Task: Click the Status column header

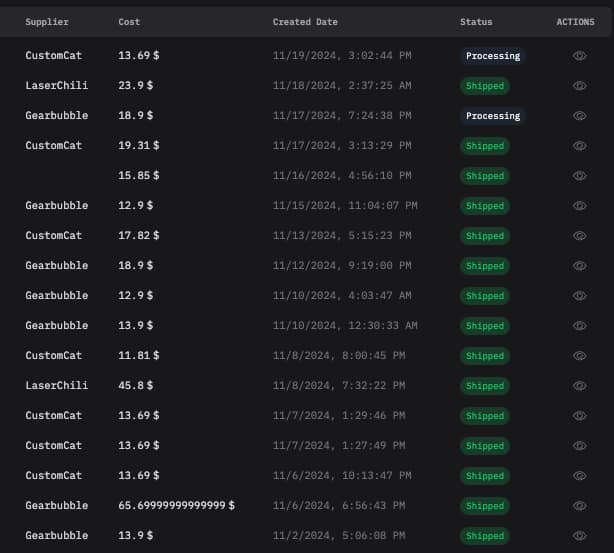Action: 476,22
